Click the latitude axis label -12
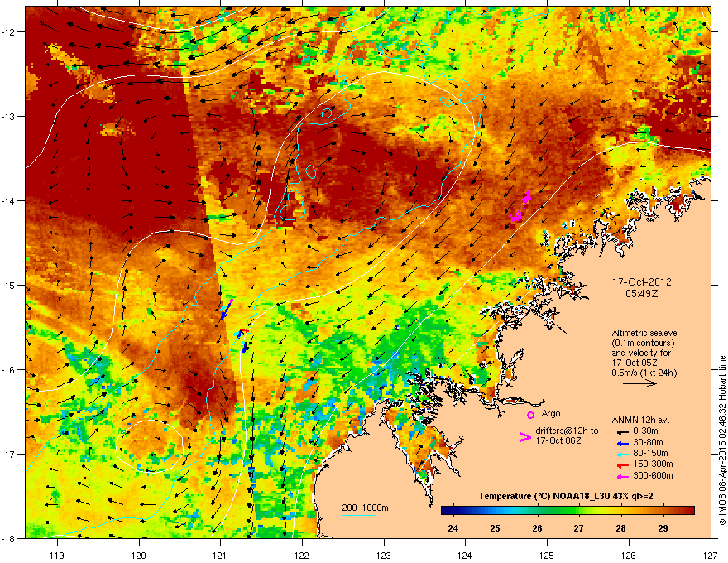This screenshot has height=563, width=728. coord(9,32)
